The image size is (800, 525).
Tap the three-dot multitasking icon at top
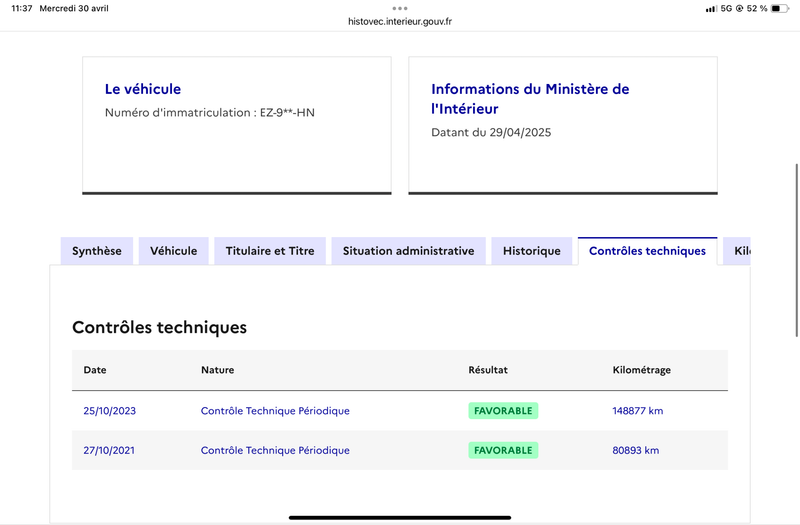click(400, 8)
